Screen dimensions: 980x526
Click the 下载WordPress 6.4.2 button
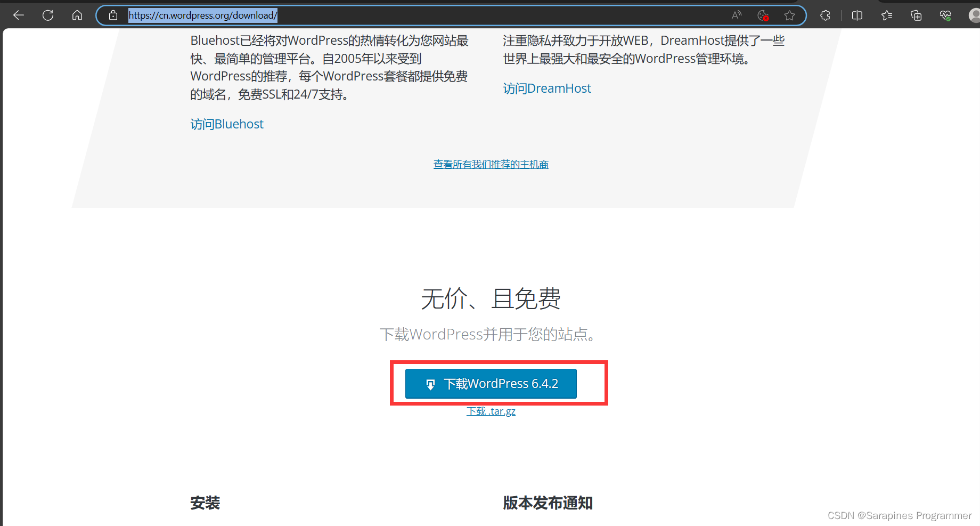click(x=491, y=384)
